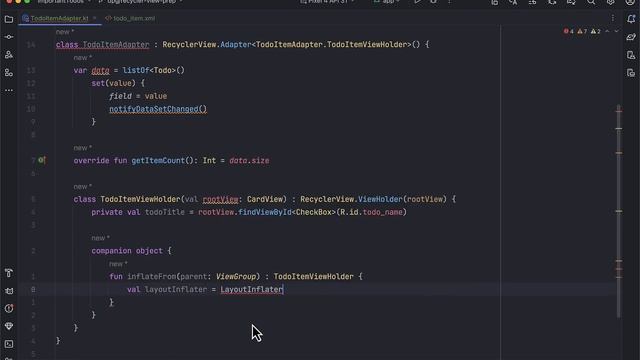The image size is (640, 360).
Task: Switch to the todo_item.xml tab
Action: (x=130, y=18)
